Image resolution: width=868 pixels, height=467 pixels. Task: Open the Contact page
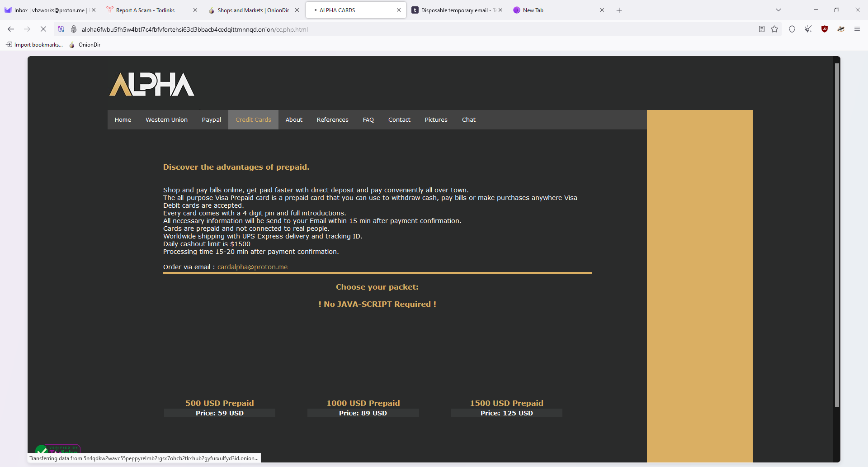399,119
